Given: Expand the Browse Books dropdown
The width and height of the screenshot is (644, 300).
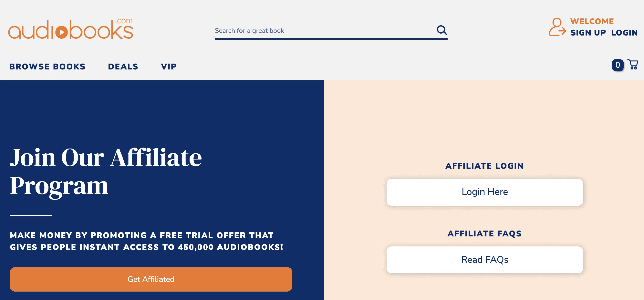Looking at the screenshot, I should 48,66.
